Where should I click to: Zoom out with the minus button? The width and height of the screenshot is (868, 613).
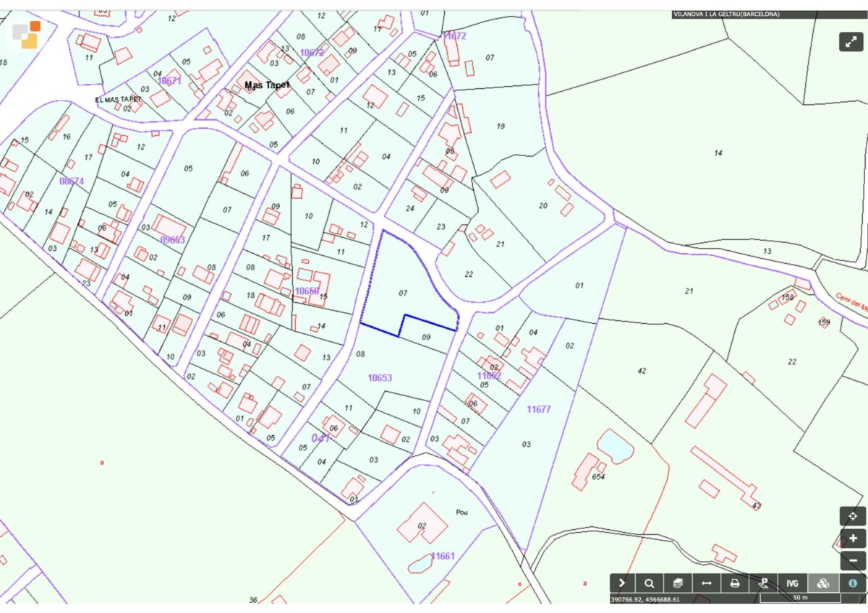coord(853,560)
